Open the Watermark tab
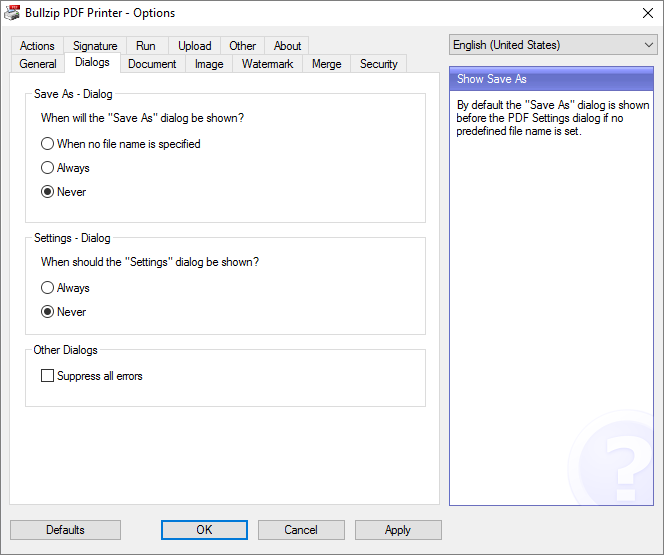 point(267,64)
